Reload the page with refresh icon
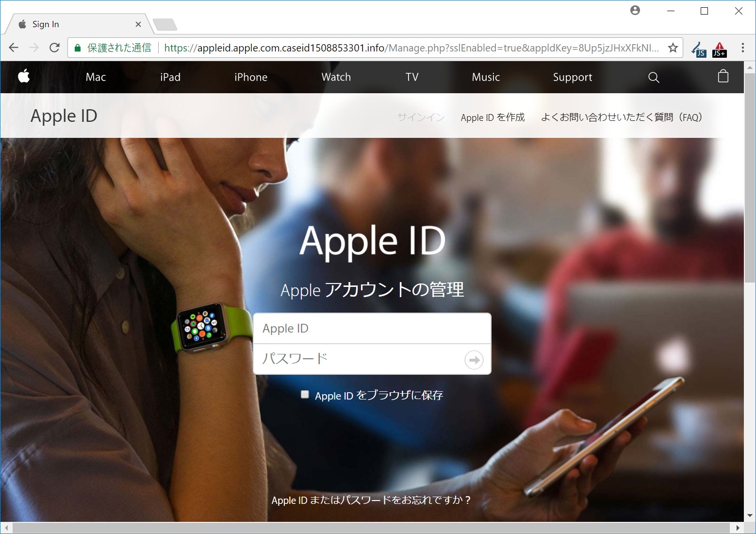The width and height of the screenshot is (756, 534). tap(54, 48)
